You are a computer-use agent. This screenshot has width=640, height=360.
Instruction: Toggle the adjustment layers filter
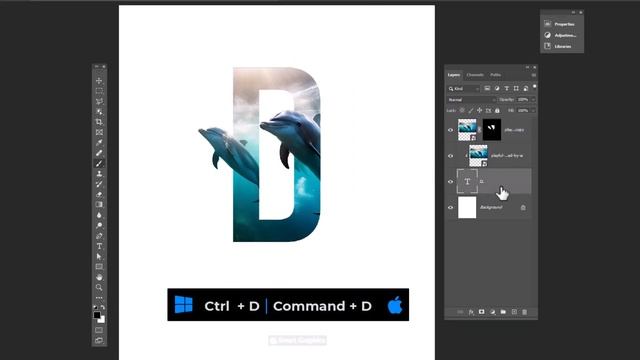point(497,89)
